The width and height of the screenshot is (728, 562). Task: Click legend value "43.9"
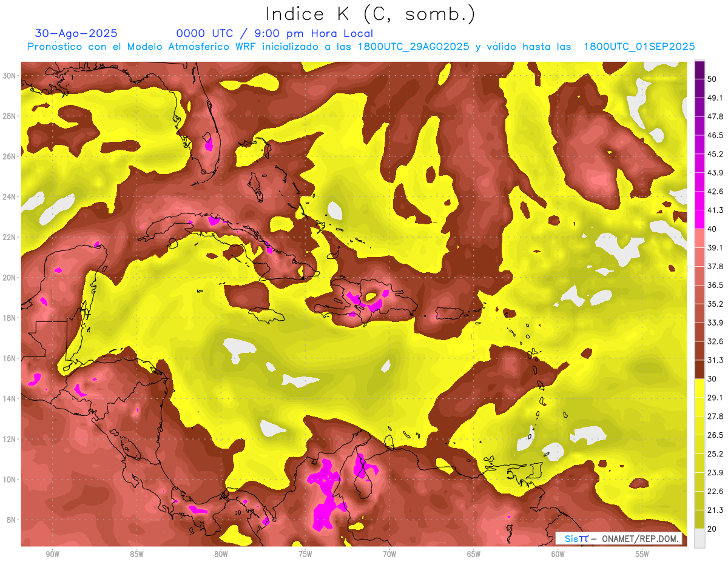715,173
